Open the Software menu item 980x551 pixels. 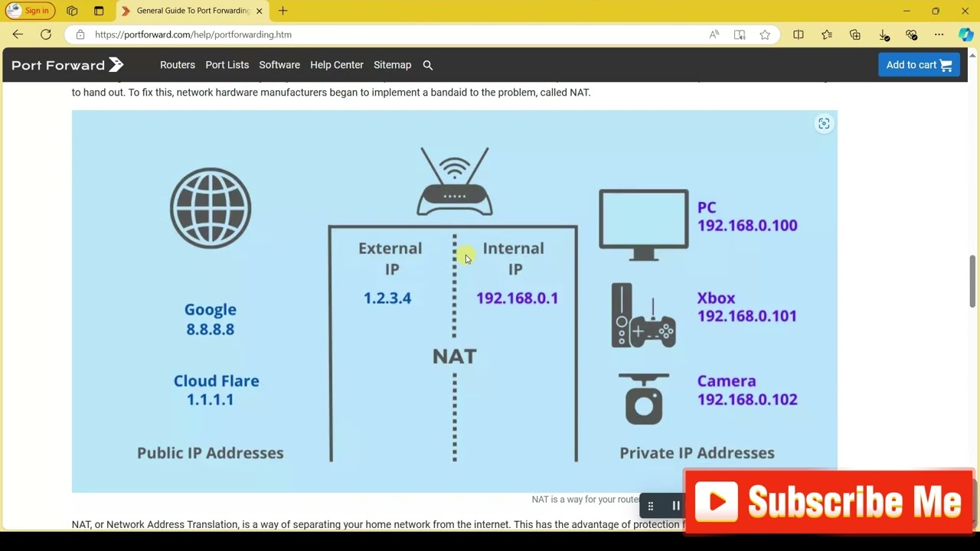(279, 65)
